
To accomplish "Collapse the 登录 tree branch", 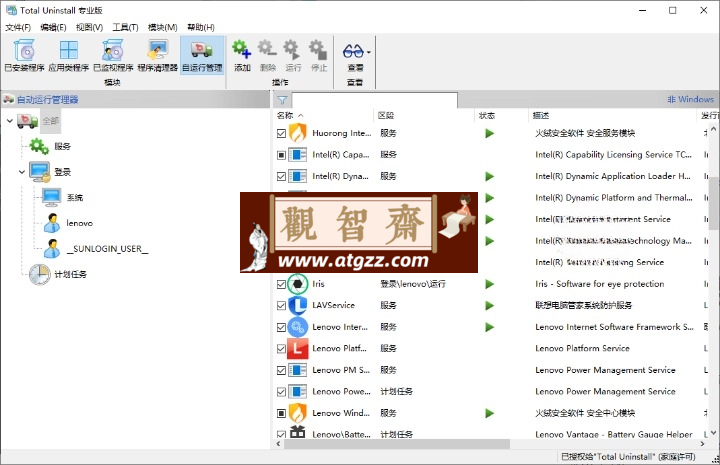I will tap(22, 172).
